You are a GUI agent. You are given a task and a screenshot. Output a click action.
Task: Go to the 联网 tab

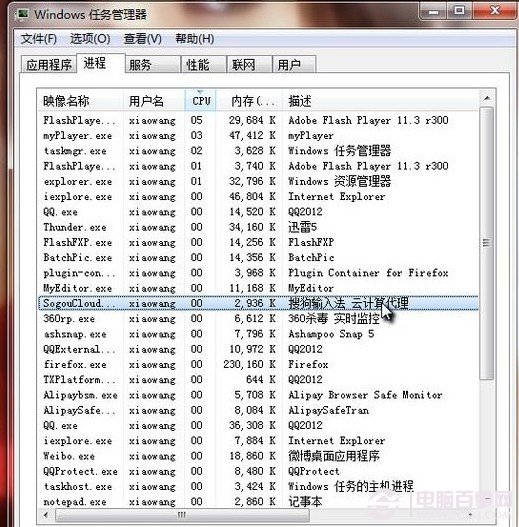point(249,65)
